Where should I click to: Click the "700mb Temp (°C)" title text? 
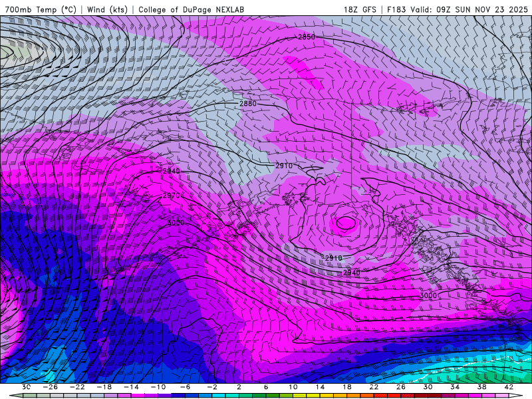tap(41, 9)
